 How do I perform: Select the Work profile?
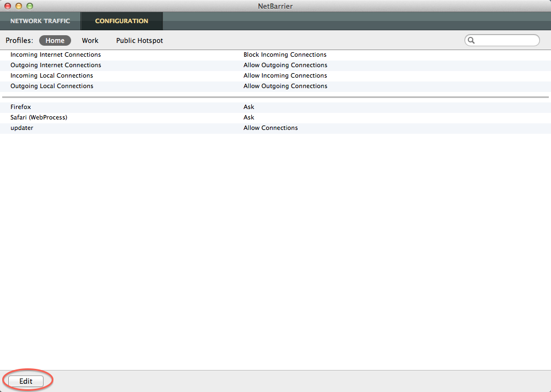tap(90, 40)
